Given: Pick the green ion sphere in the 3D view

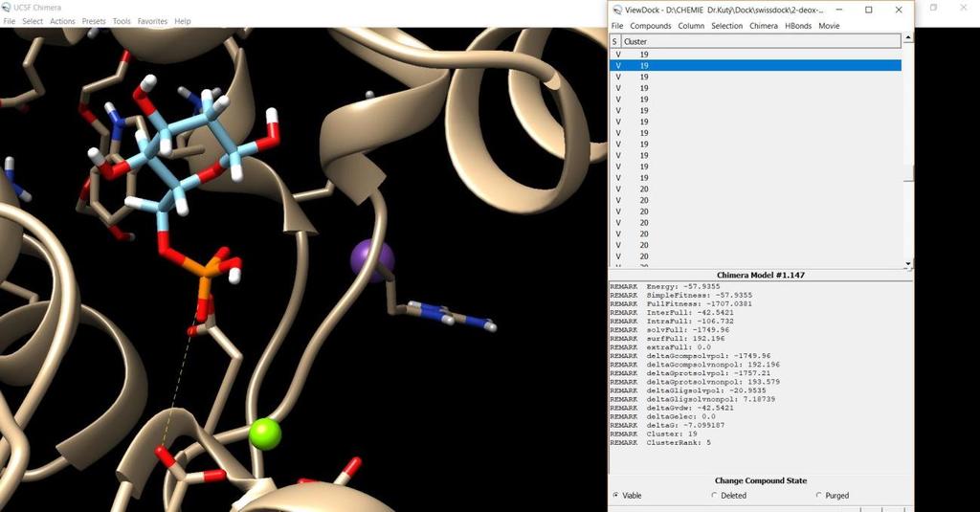Looking at the screenshot, I should point(265,434).
